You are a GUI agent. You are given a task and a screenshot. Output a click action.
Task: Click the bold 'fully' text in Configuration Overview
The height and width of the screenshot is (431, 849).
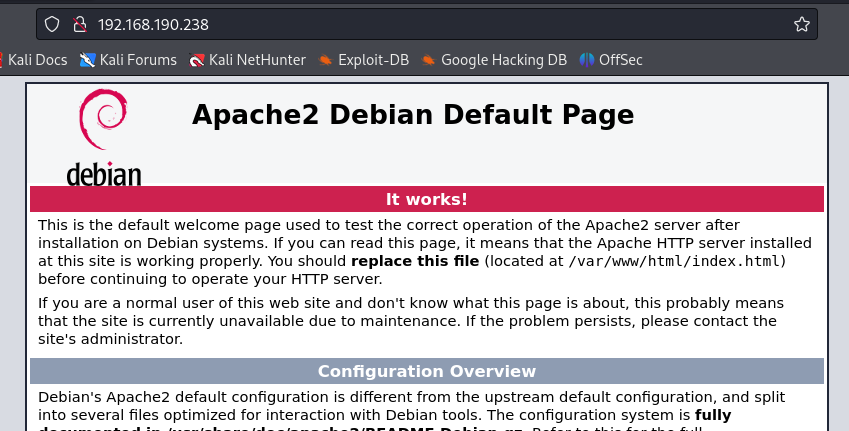coord(713,415)
